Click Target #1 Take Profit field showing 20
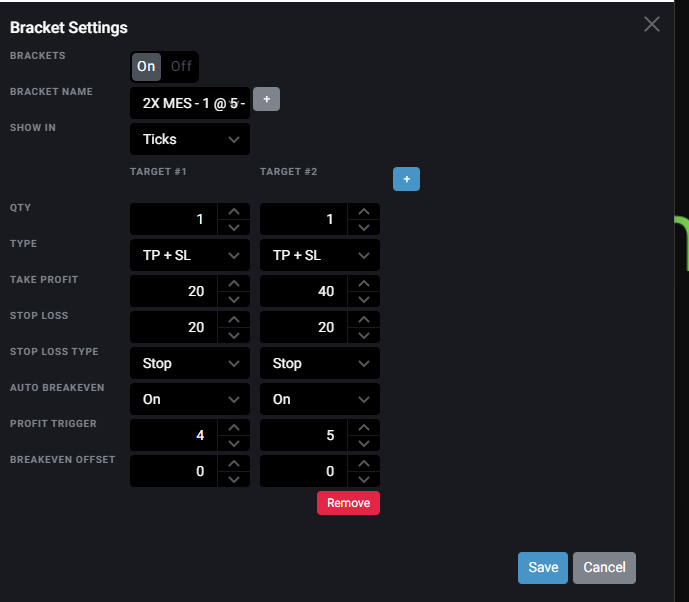This screenshot has height=602, width=689. pos(174,291)
